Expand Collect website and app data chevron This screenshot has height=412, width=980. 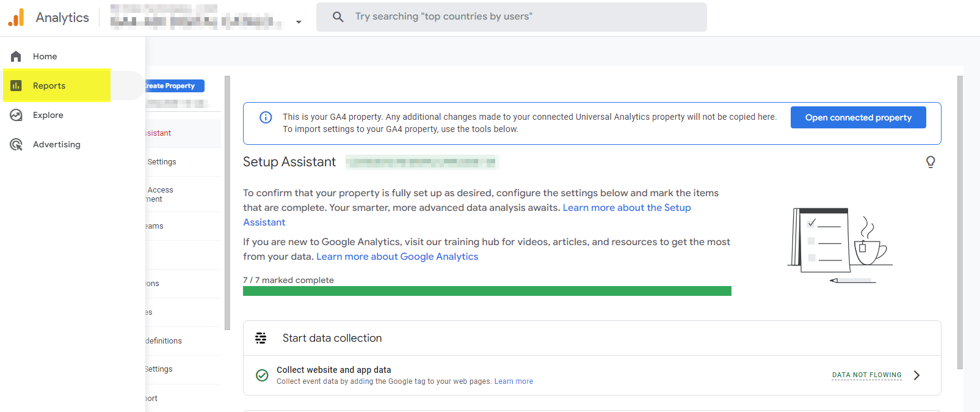(916, 375)
